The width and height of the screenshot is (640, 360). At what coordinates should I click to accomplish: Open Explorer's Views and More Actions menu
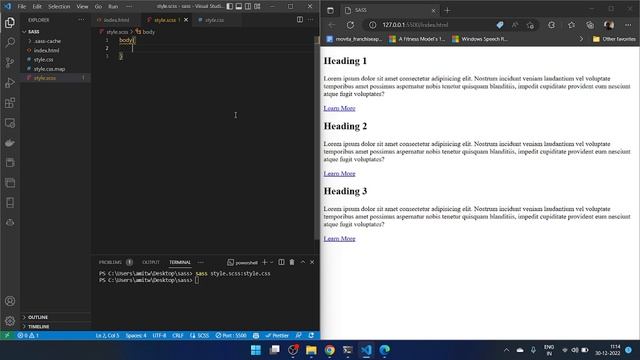pyautogui.click(x=82, y=20)
